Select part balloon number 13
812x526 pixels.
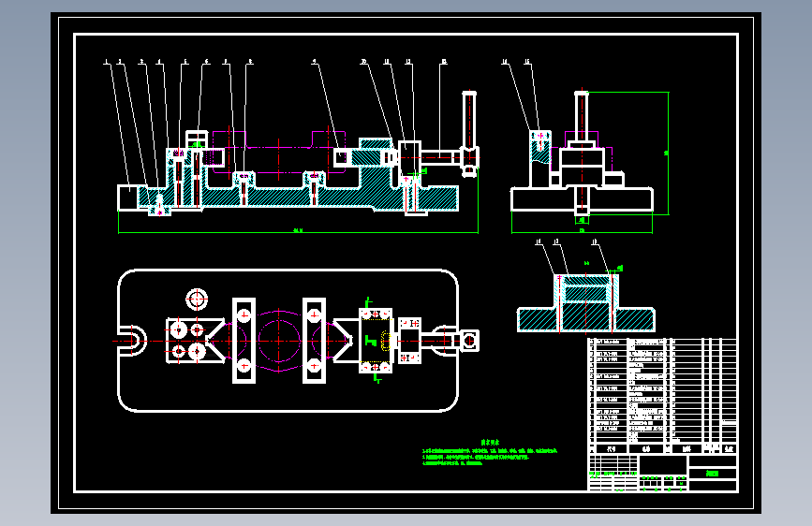(x=444, y=62)
